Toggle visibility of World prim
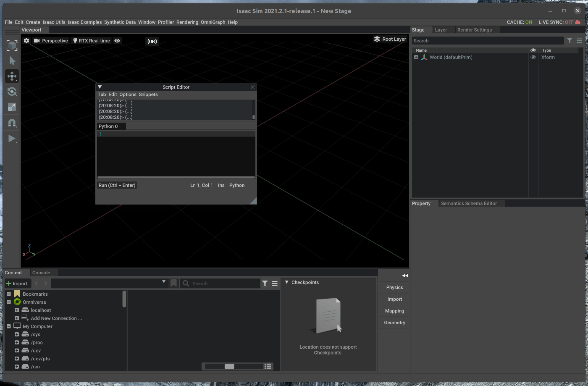Image resolution: width=588 pixels, height=386 pixels. click(533, 57)
